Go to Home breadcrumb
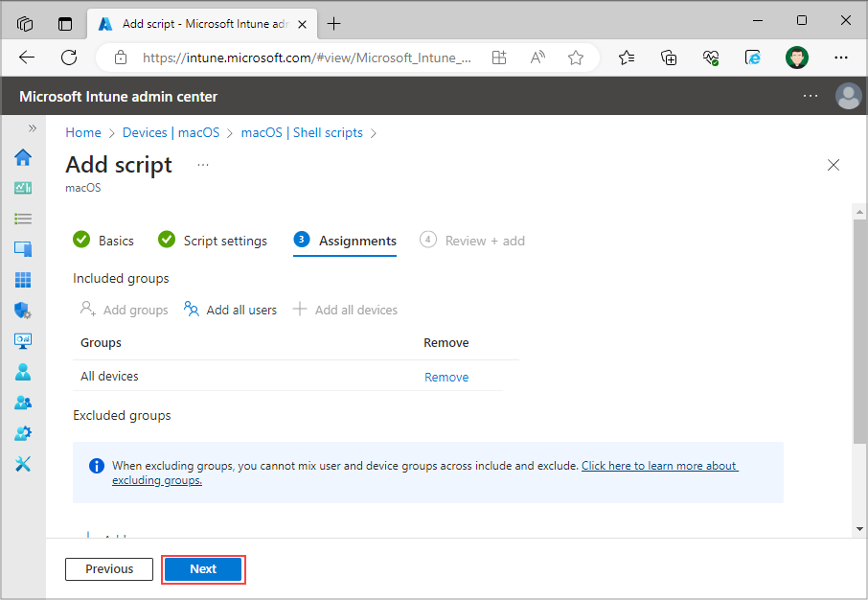 click(83, 132)
